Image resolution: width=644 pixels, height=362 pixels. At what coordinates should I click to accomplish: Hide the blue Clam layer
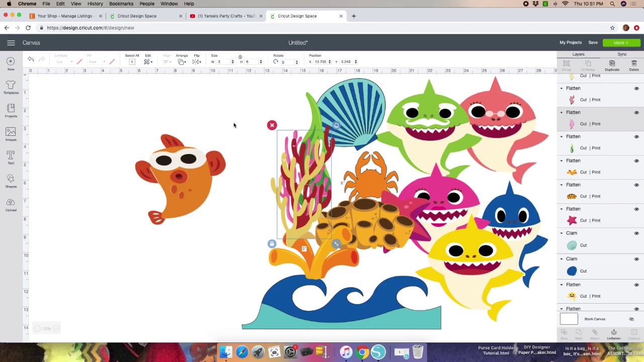(x=636, y=259)
